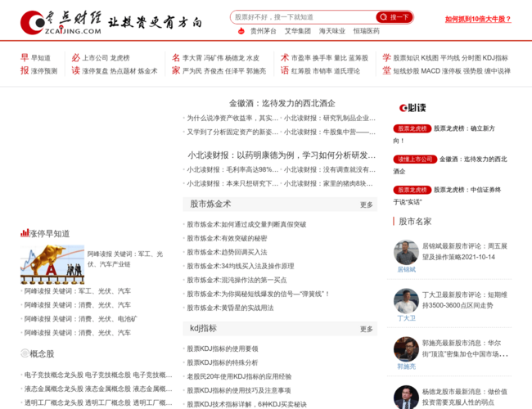Viewport: 532px width, 409px height.
Task: Open the 龙虎榜 menu item
Action: coord(119,58)
